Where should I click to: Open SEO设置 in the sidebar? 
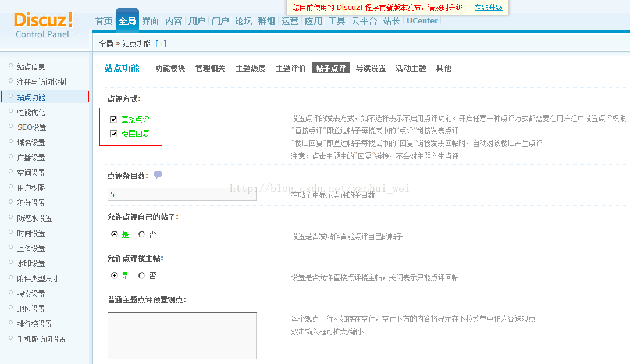31,127
